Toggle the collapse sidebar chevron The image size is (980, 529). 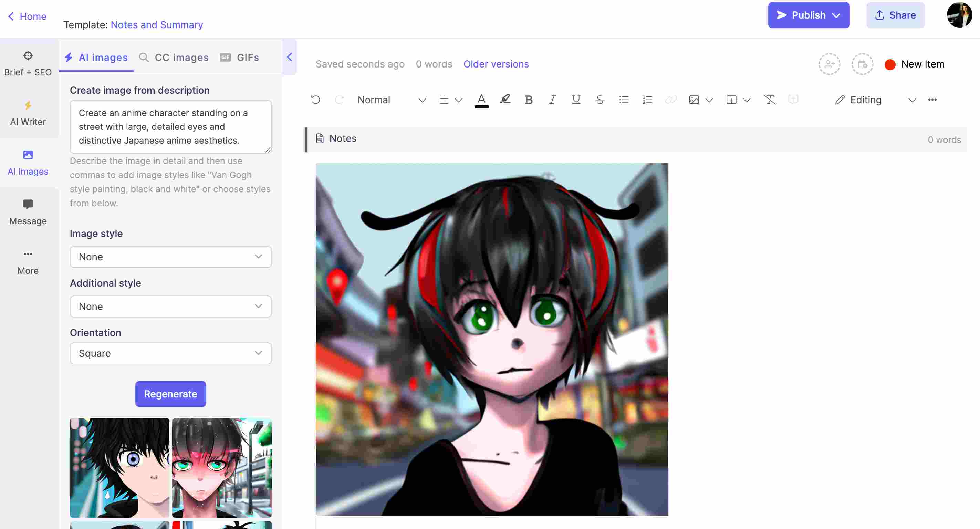coord(289,57)
